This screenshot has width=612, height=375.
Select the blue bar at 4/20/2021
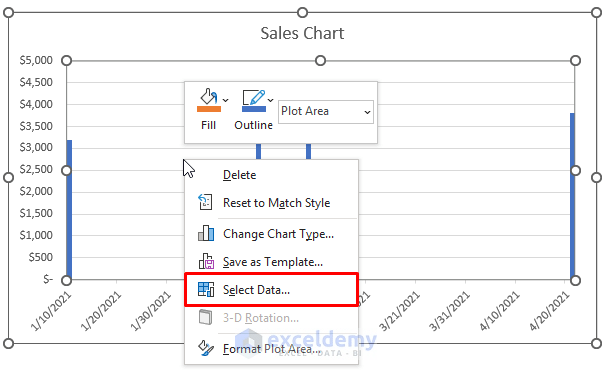pyautogui.click(x=572, y=196)
